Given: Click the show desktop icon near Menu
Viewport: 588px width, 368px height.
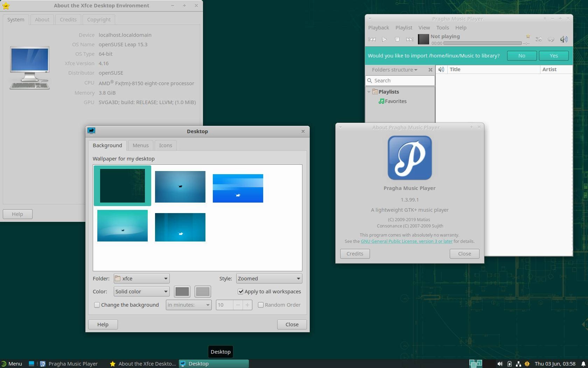Looking at the screenshot, I should [31, 364].
